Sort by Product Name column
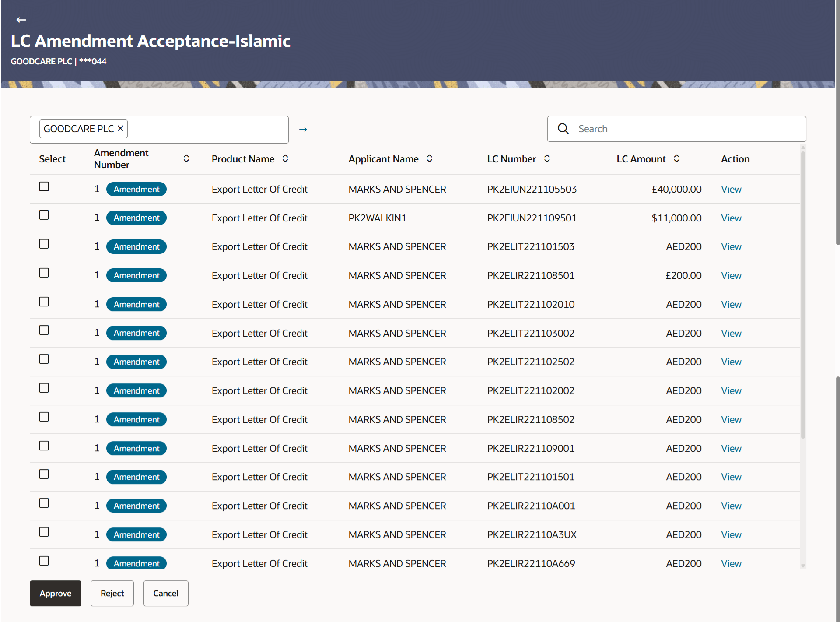 (285, 158)
